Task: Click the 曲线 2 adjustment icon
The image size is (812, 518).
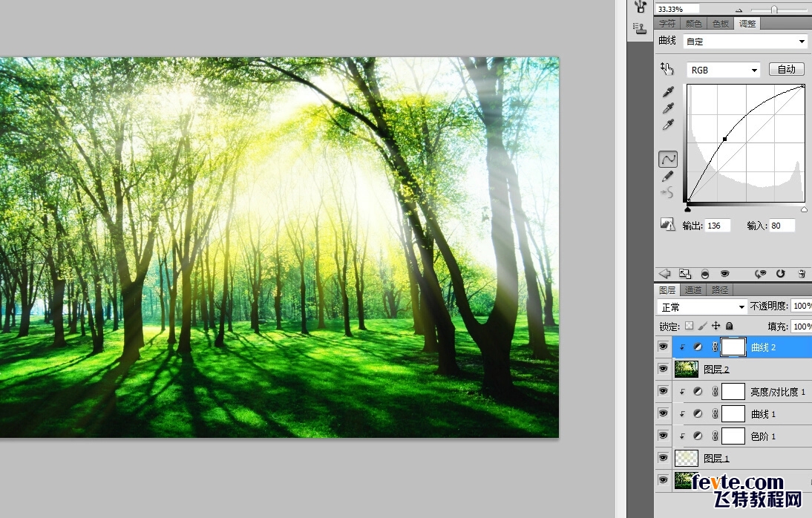Action: 698,347
